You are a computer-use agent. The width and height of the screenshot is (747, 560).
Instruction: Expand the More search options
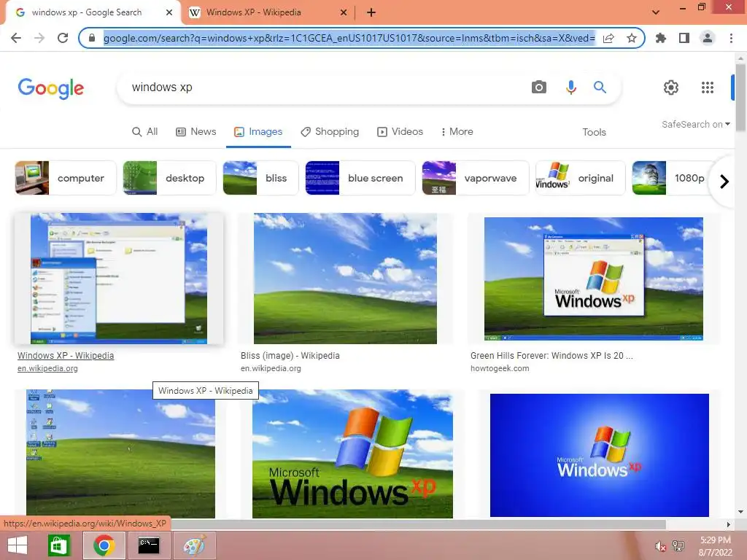[457, 131]
